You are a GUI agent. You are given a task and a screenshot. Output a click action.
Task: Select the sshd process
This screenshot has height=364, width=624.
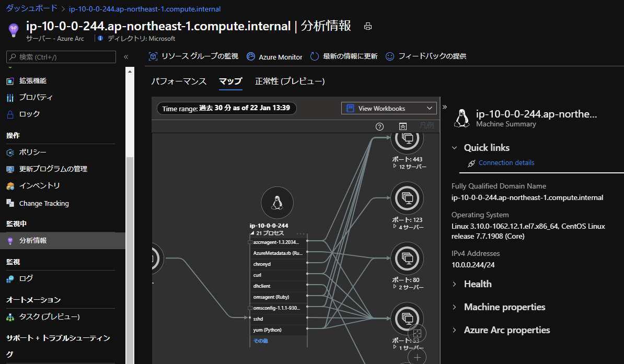pyautogui.click(x=278, y=319)
